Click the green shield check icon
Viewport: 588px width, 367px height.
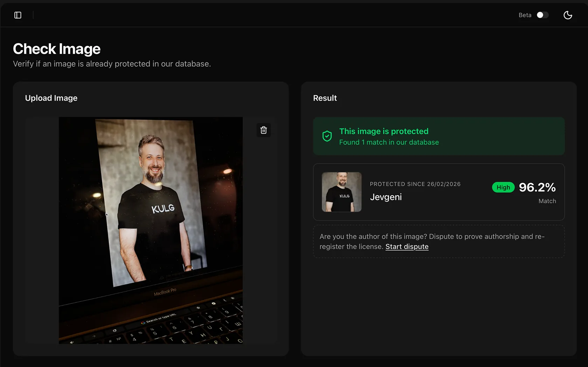click(x=327, y=136)
